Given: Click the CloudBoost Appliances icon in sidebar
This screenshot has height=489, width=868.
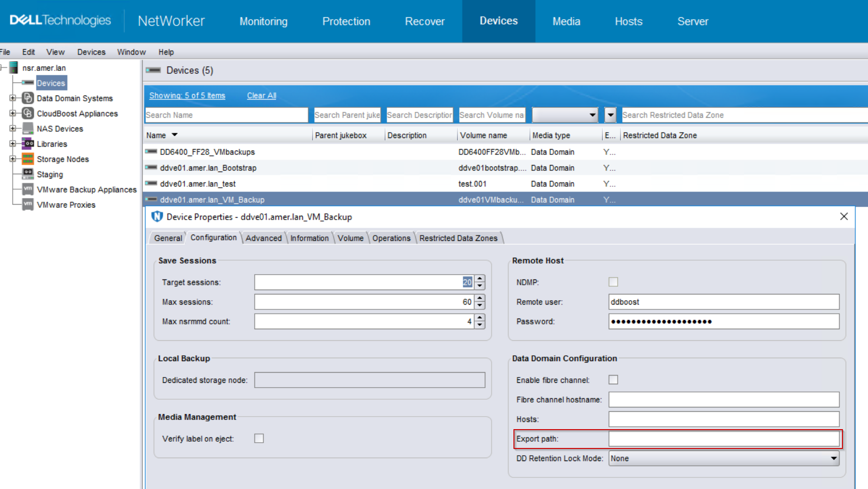Looking at the screenshot, I should [x=27, y=113].
